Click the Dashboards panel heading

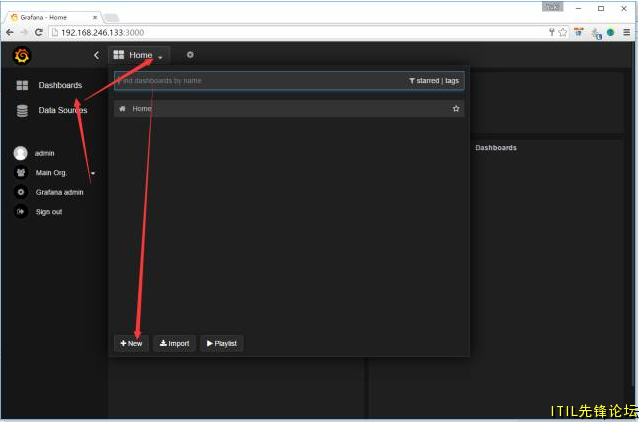pos(496,148)
